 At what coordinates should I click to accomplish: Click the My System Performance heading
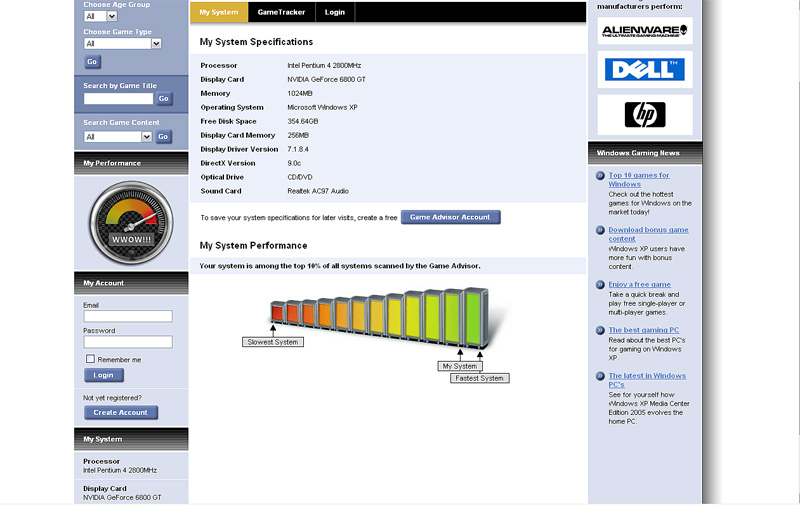[254, 245]
